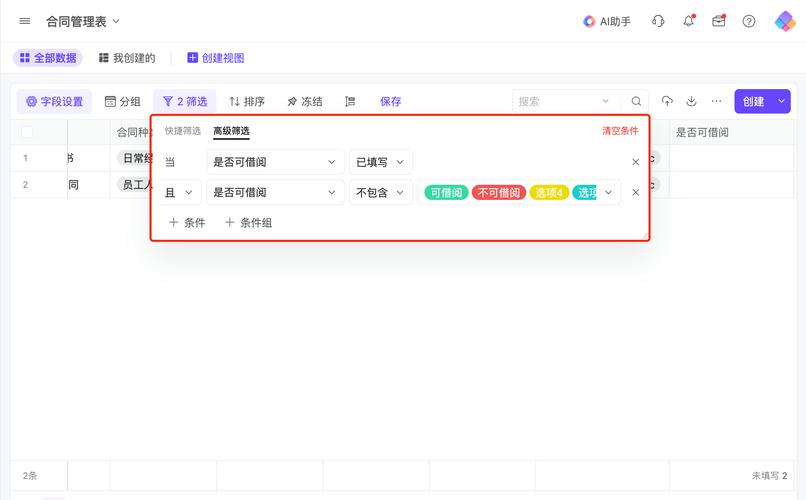The width and height of the screenshot is (806, 500).
Task: Open the more options ellipsis
Action: tap(716, 101)
